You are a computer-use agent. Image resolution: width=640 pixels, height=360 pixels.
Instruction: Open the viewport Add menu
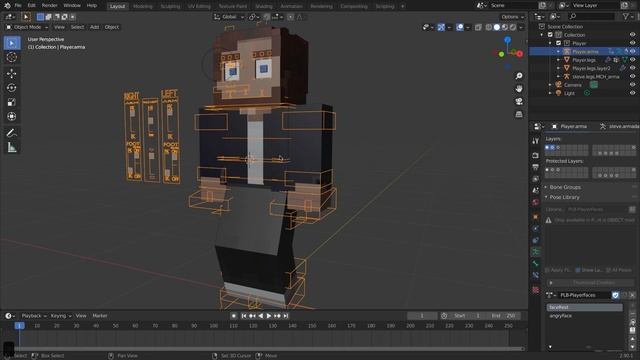tap(94, 27)
